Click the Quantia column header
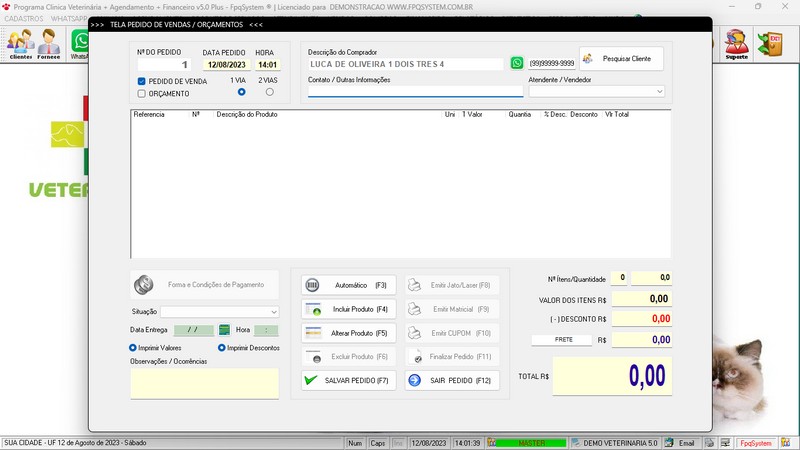This screenshot has height=450, width=800. (x=519, y=114)
